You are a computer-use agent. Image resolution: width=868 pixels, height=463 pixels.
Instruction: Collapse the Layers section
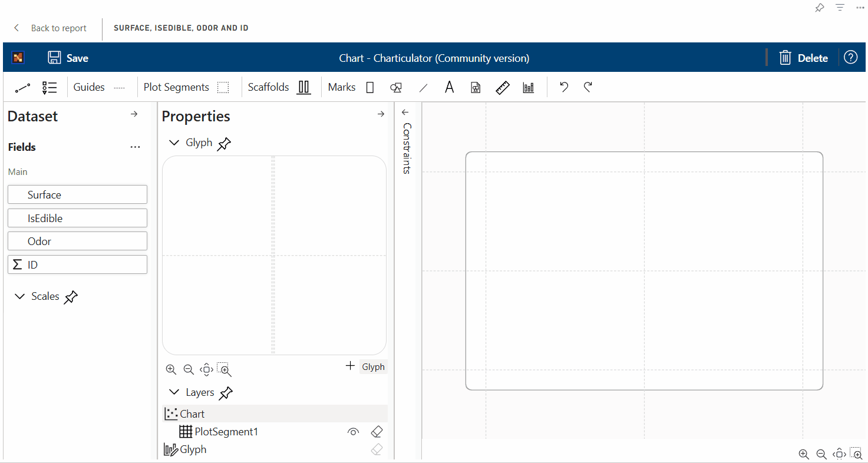tap(174, 392)
